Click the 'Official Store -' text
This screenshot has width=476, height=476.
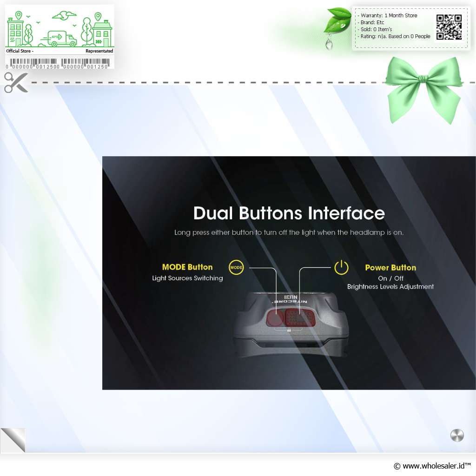pos(20,51)
